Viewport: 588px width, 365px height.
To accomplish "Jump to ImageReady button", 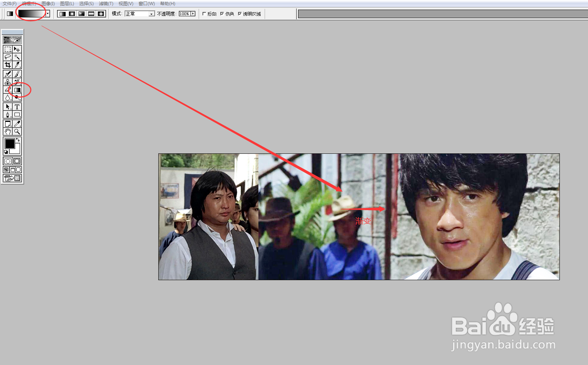I will click(x=12, y=178).
